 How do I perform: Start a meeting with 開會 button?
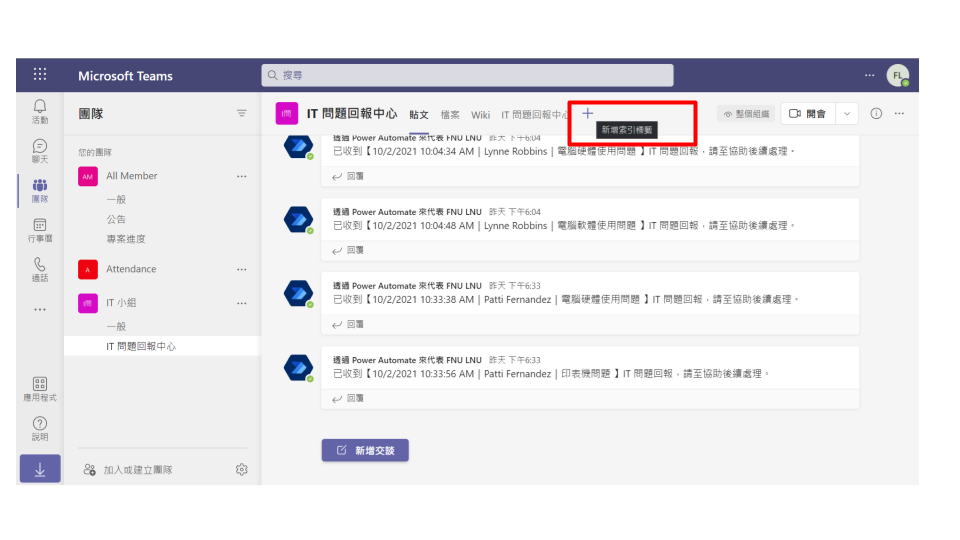click(x=808, y=113)
